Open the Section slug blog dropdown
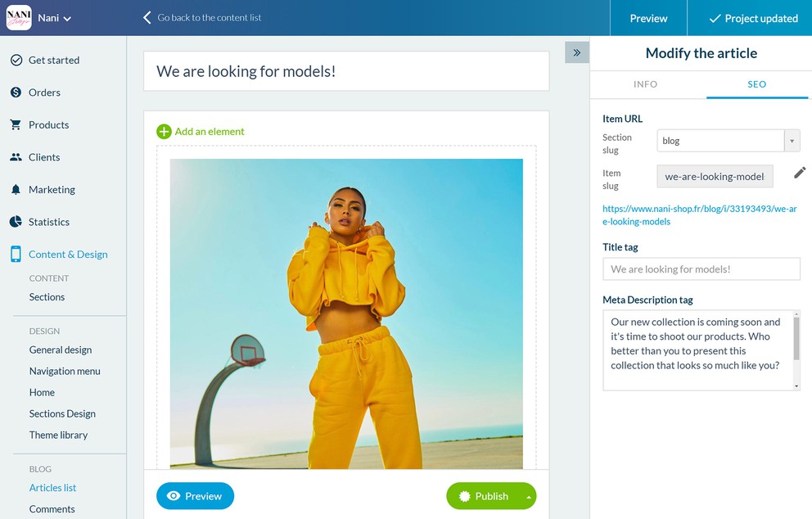Viewport: 812px width, 519px height. coord(729,140)
